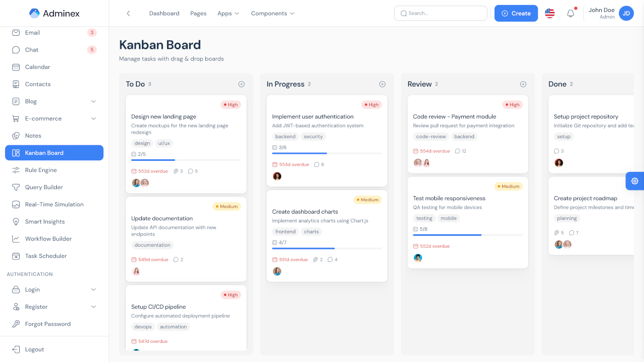Expand the Login submenu
The width and height of the screenshot is (644, 362).
point(54,290)
